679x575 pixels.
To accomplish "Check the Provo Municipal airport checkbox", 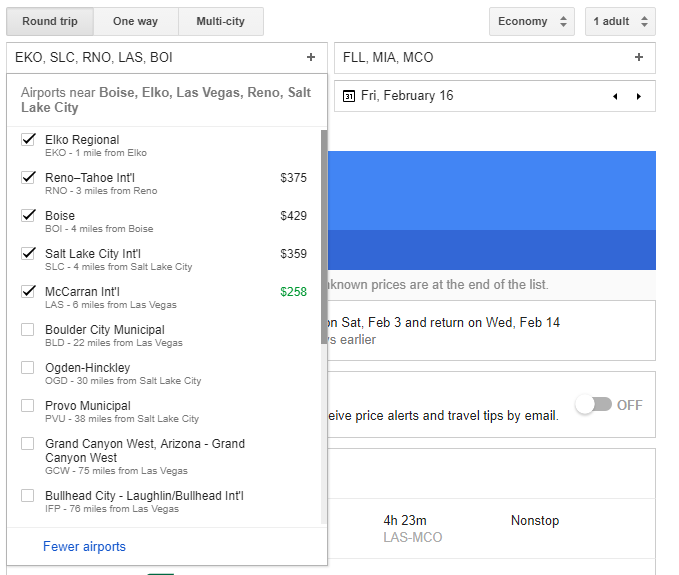I will point(28,406).
